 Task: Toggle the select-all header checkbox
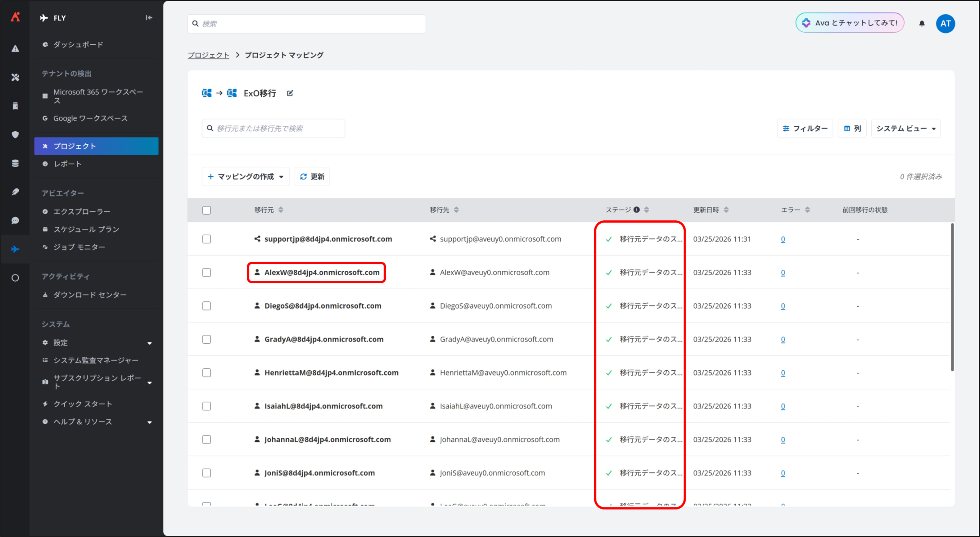[207, 210]
